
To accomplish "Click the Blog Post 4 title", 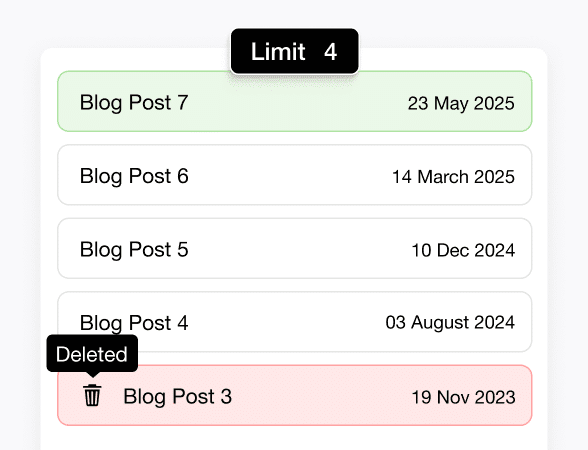I will 134,323.
